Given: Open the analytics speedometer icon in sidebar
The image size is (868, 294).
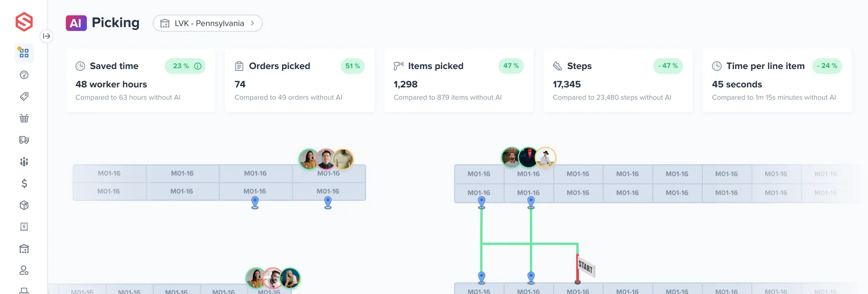Looking at the screenshot, I should pos(24,75).
